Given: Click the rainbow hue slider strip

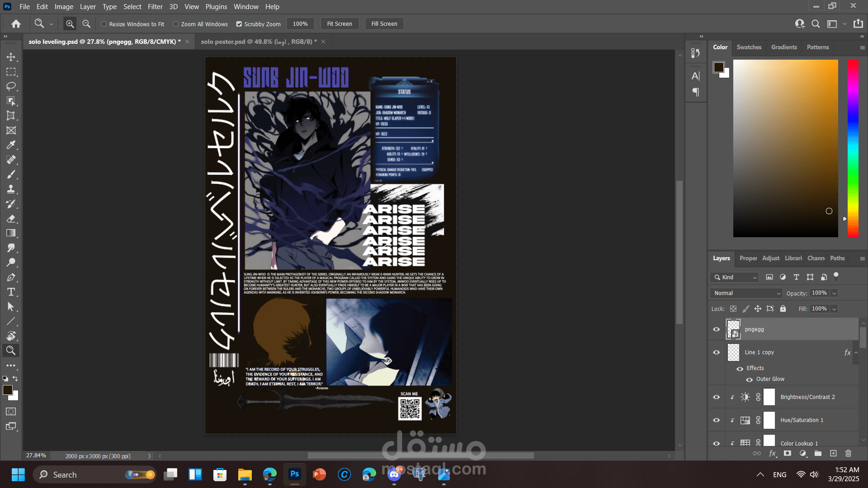Looking at the screenshot, I should pos(853,148).
